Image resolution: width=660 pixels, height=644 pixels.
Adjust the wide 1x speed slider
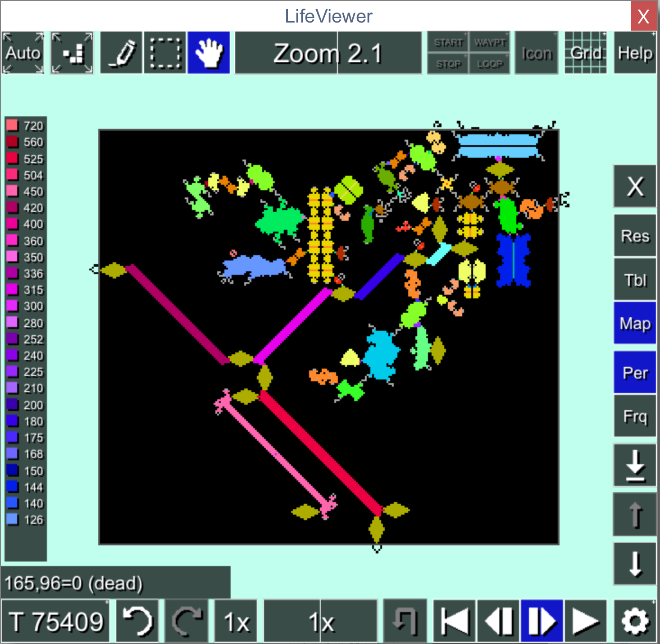pos(320,621)
